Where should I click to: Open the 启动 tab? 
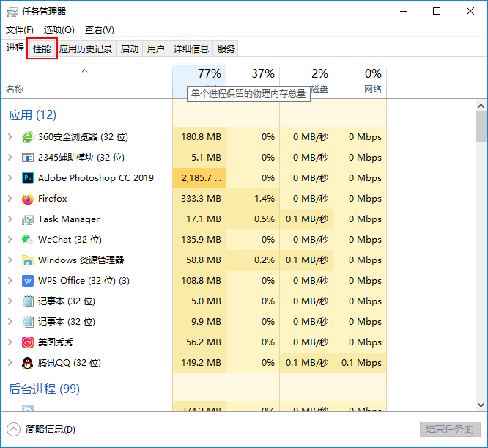(129, 49)
